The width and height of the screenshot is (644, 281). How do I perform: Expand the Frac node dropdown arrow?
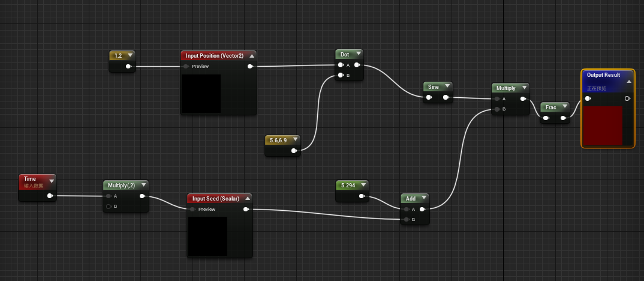coord(565,107)
